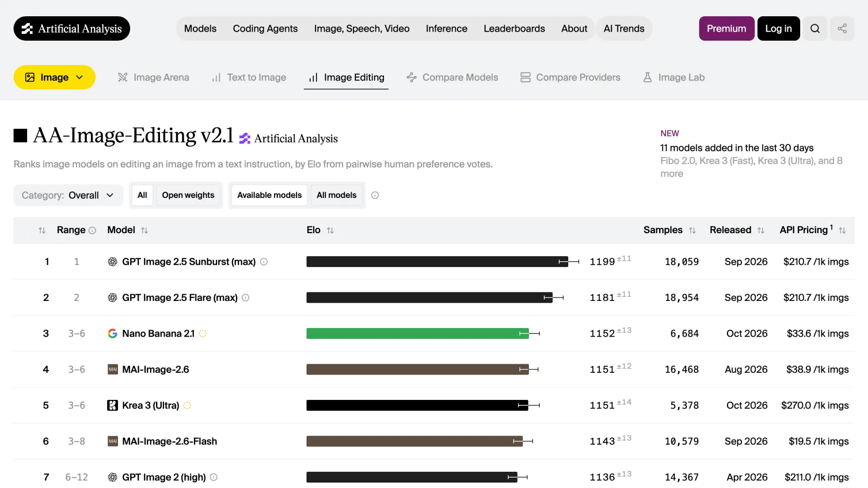Viewport: 868px width, 488px height.
Task: Open the search icon in header
Action: 815,28
